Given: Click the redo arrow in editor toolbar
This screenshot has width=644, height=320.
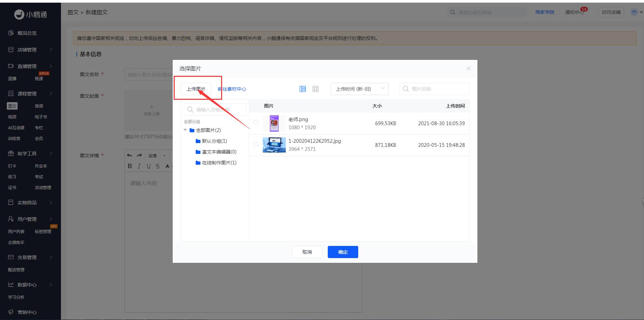Looking at the screenshot, I should (x=139, y=156).
